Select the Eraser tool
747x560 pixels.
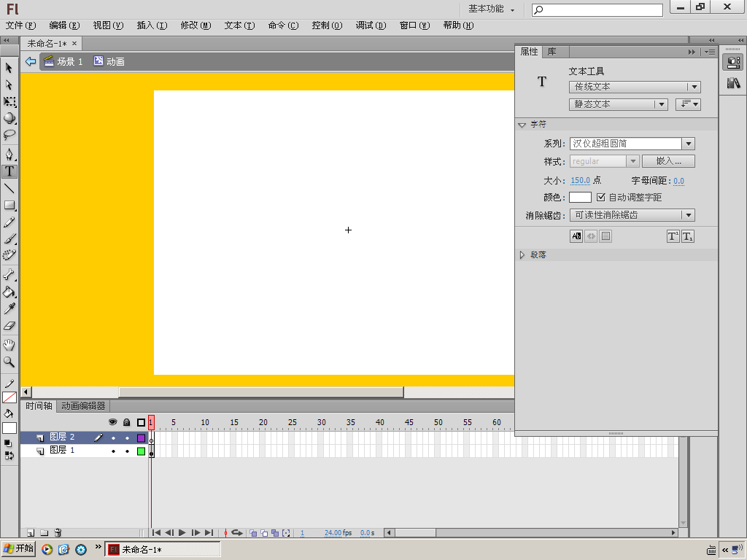9,326
